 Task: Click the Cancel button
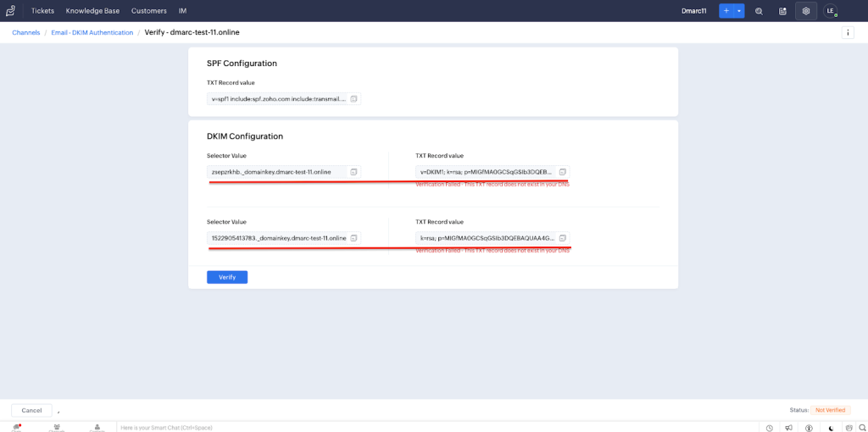[x=31, y=410]
